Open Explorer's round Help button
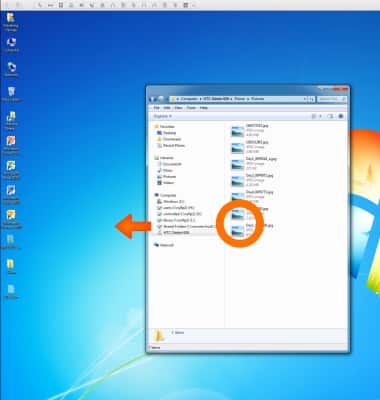This screenshot has width=380, height=400. [x=341, y=116]
